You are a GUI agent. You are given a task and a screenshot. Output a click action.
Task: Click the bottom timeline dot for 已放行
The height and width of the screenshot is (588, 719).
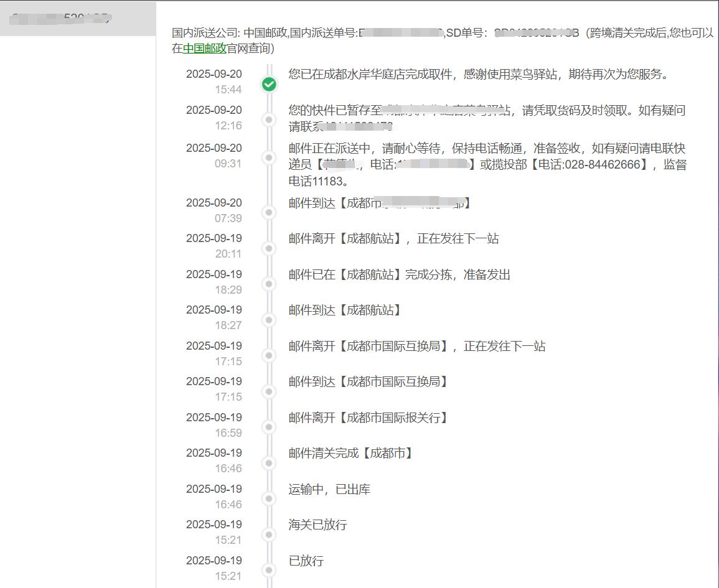coord(269,571)
